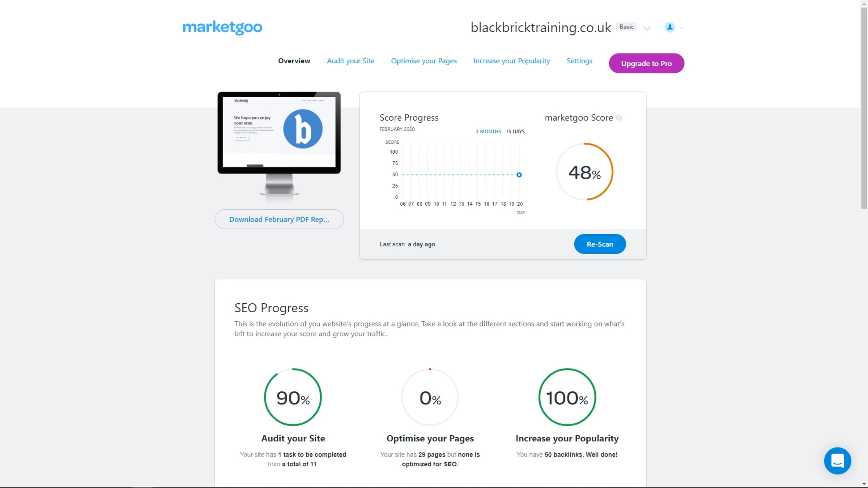Image resolution: width=868 pixels, height=488 pixels.
Task: Expand the account menu arrow
Action: tap(681, 28)
